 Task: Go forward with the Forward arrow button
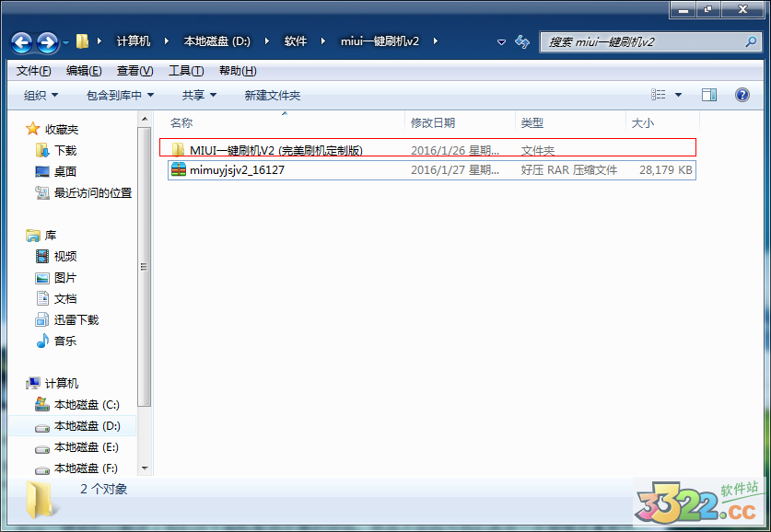coord(47,42)
